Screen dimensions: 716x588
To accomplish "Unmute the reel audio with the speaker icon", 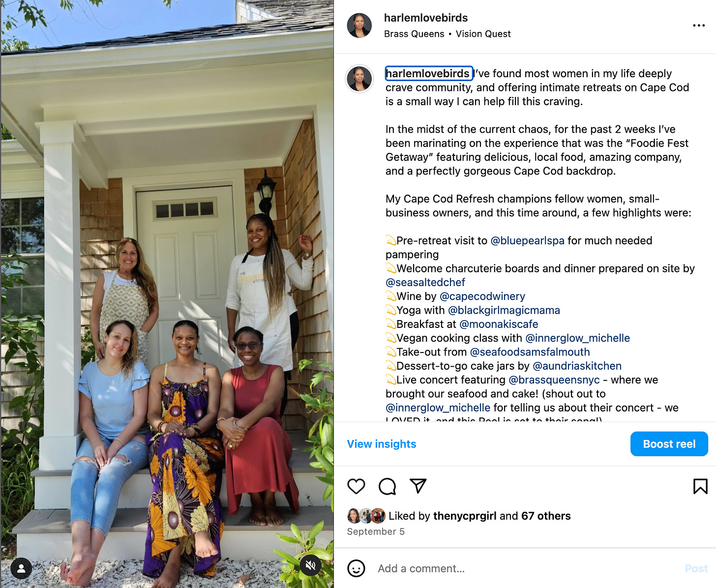I will 311,565.
